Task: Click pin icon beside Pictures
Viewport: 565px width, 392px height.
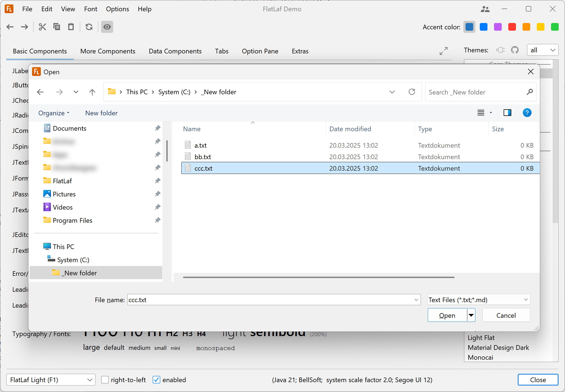Action: tap(158, 194)
